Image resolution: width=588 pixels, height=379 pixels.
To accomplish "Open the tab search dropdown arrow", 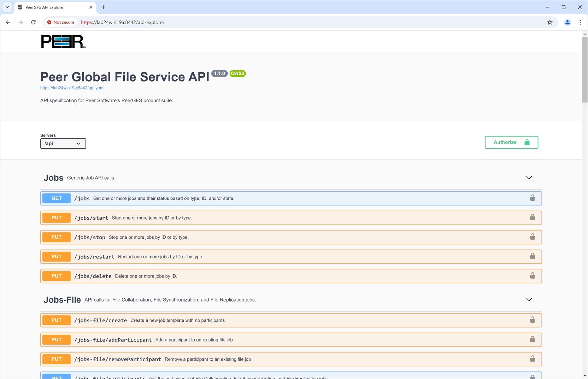I will point(7,7).
